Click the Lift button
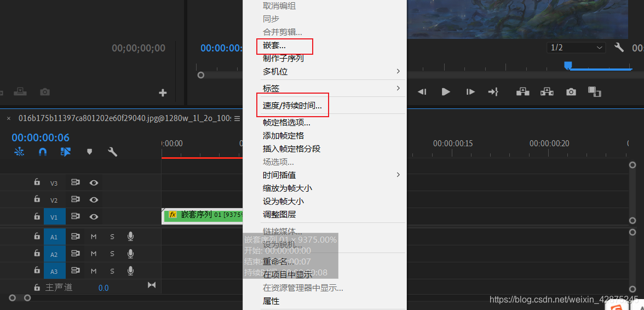The width and height of the screenshot is (644, 310). (522, 91)
